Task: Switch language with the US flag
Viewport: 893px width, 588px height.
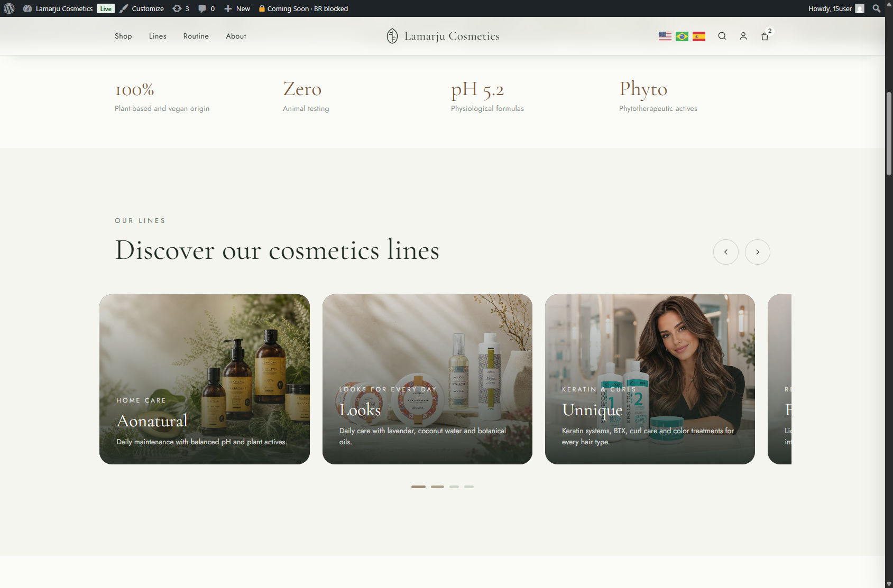Action: [x=665, y=36]
